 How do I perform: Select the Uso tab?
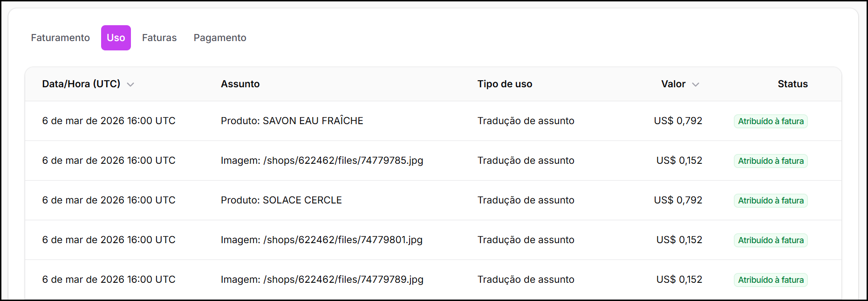[116, 38]
